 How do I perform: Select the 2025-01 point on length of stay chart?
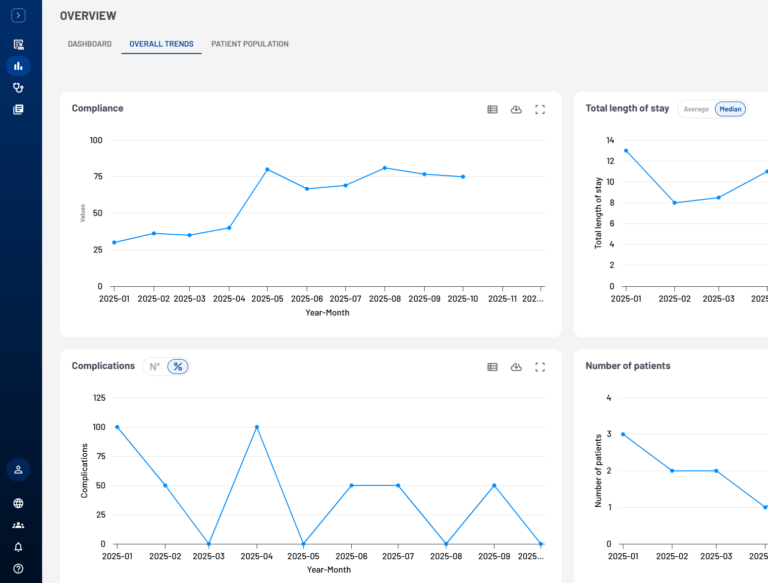click(x=626, y=151)
